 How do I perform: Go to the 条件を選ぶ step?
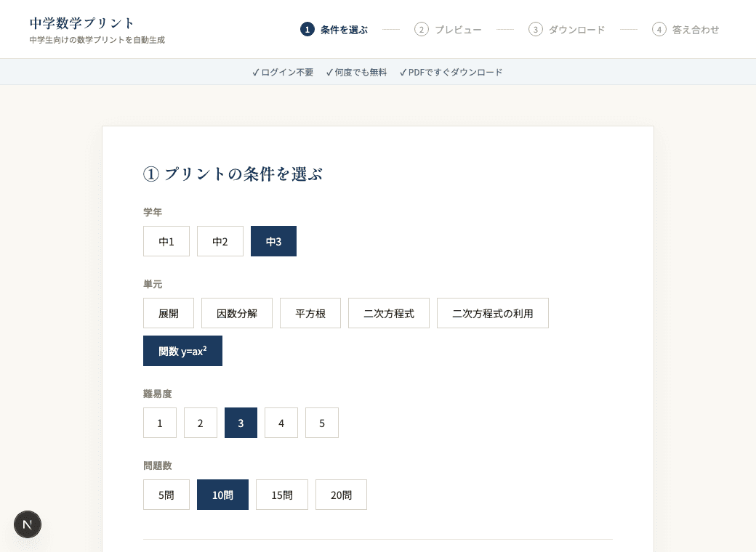tap(345, 30)
